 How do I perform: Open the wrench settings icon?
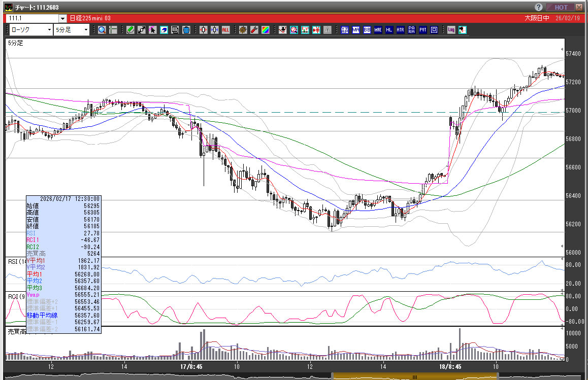point(254,30)
